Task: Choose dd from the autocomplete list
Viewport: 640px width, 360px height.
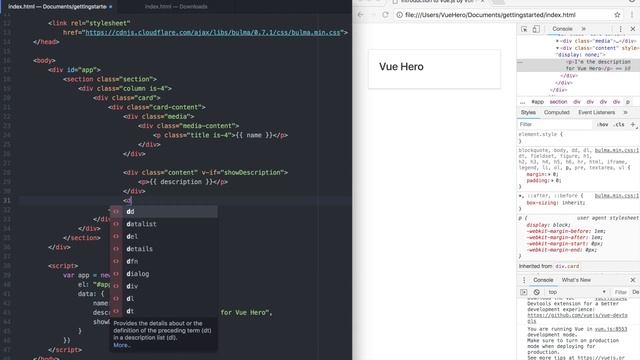Action: coord(164,211)
